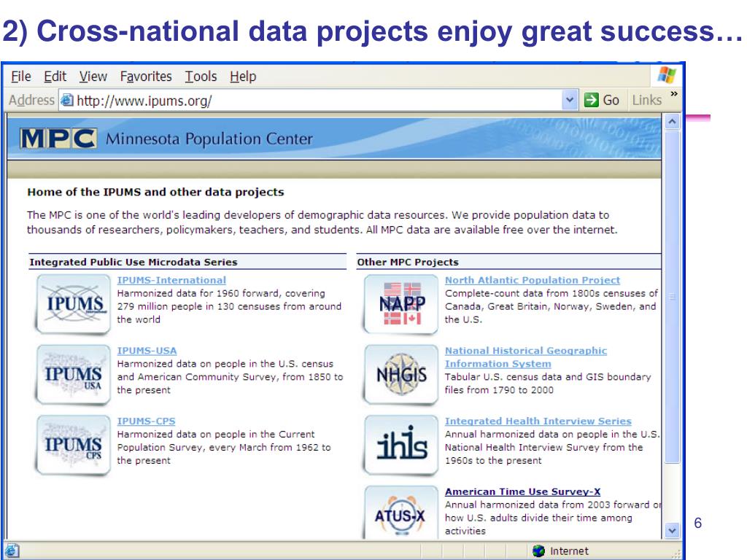Click the scrollbar up arrow
The height and width of the screenshot is (560, 747).
672,122
